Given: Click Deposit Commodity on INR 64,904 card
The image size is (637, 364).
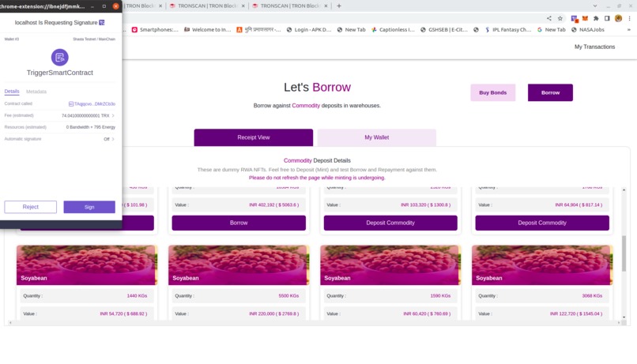Looking at the screenshot, I should [542, 223].
